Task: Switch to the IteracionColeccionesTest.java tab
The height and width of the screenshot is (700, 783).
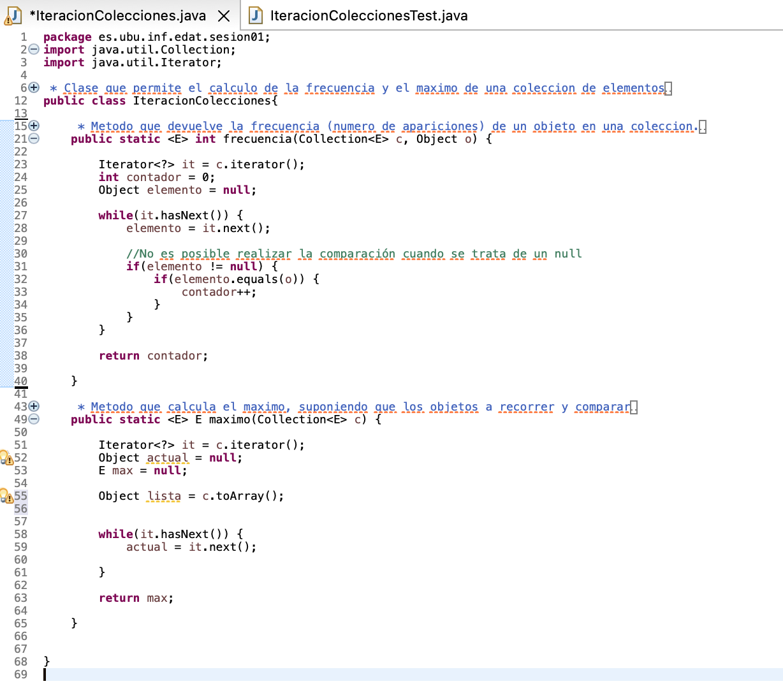Action: (x=369, y=16)
